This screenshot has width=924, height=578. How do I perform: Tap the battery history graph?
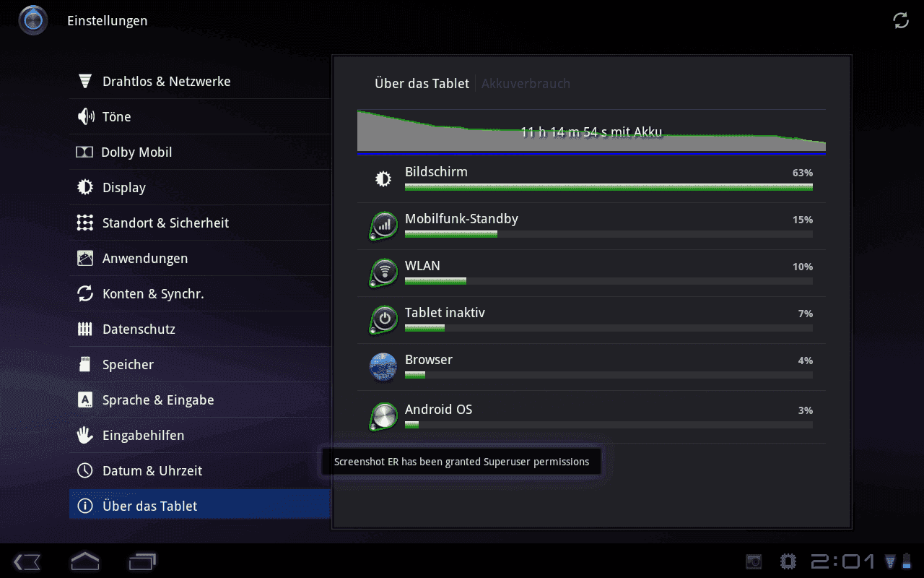pos(591,131)
